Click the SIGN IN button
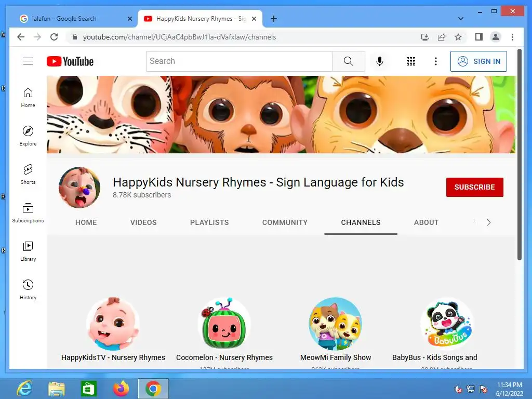Image resolution: width=532 pixels, height=399 pixels. (478, 61)
